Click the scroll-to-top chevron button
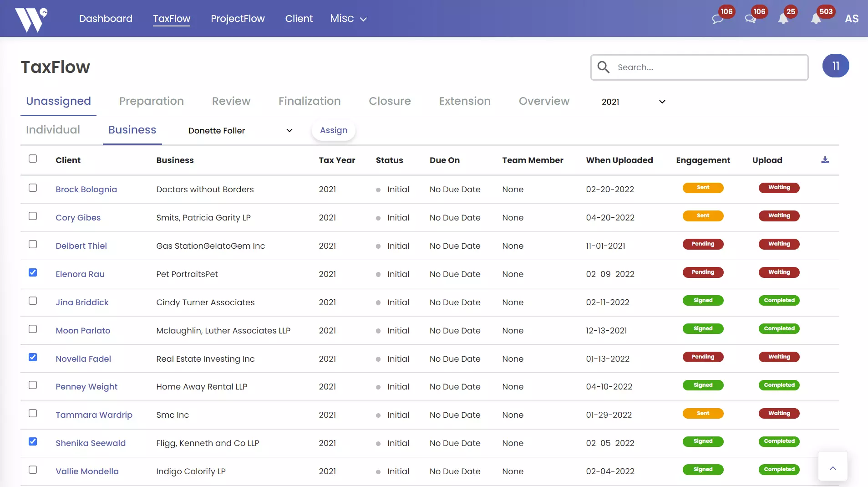Image resolution: width=868 pixels, height=487 pixels. pyautogui.click(x=833, y=467)
